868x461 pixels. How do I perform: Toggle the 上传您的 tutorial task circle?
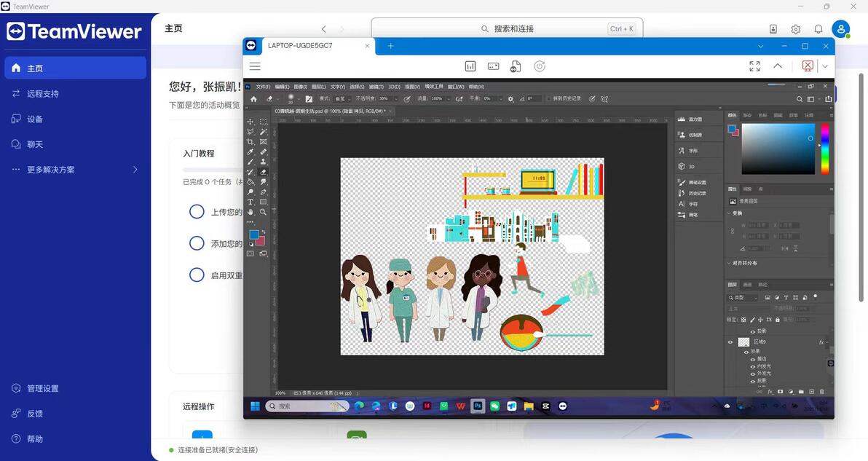197,211
